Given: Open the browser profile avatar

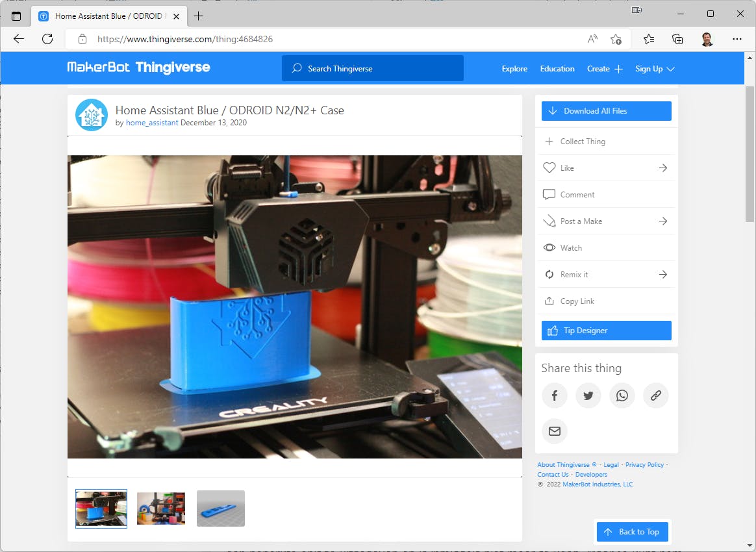Looking at the screenshot, I should [707, 39].
